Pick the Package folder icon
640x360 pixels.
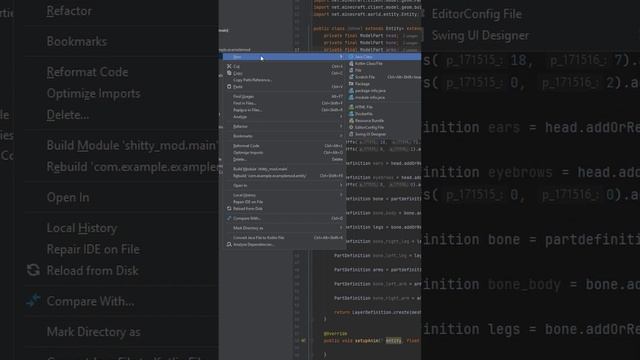351,84
